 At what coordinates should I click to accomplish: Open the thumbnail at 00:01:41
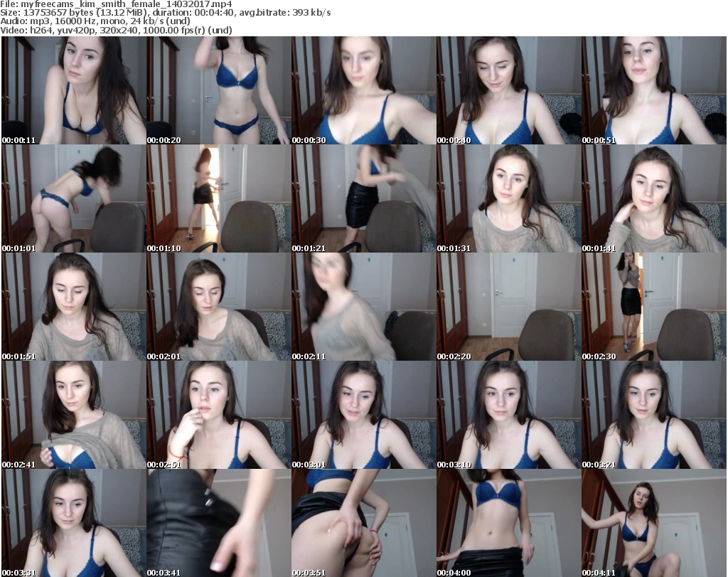pyautogui.click(x=654, y=198)
